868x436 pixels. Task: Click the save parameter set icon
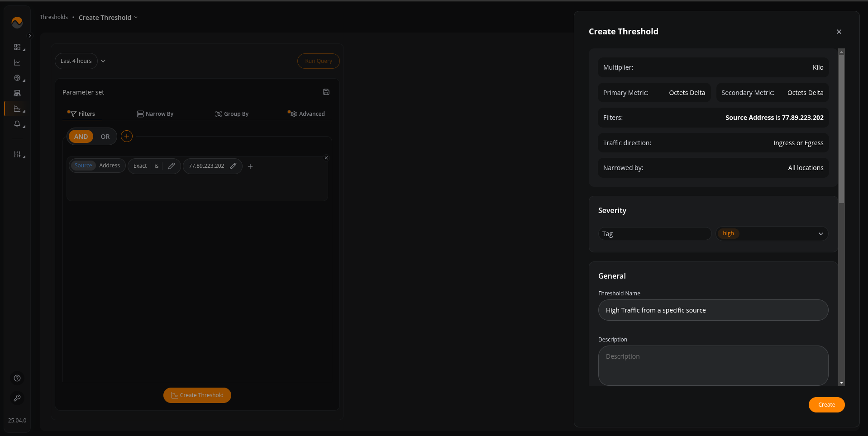point(326,92)
